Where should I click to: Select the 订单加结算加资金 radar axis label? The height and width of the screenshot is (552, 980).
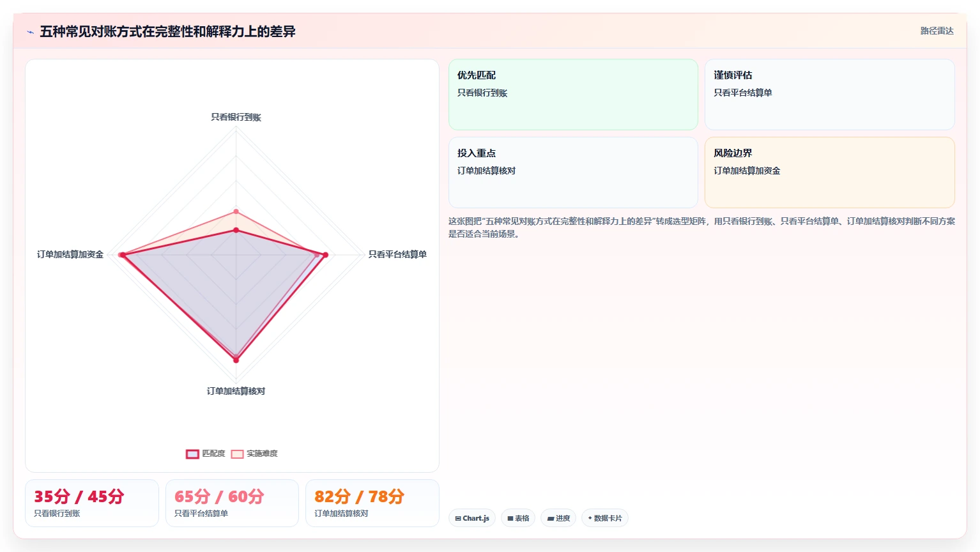click(x=70, y=254)
